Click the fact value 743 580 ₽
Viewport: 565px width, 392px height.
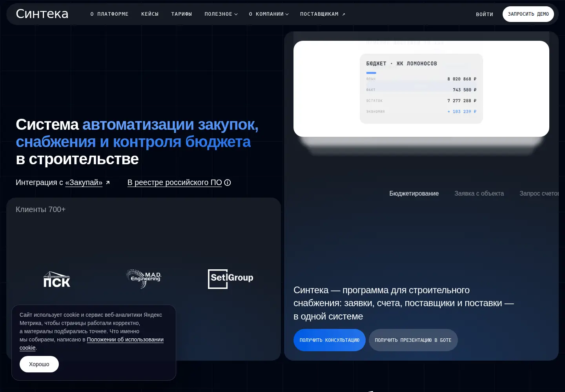pyautogui.click(x=465, y=90)
